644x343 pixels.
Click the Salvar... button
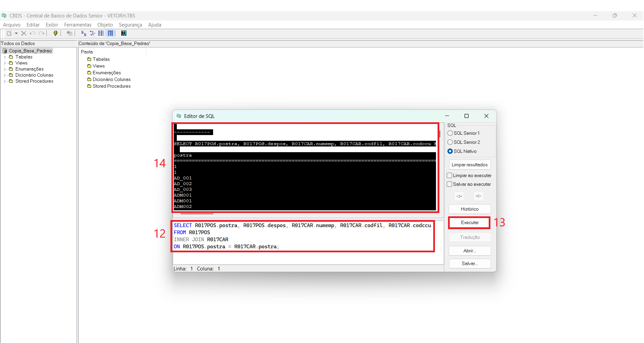470,263
